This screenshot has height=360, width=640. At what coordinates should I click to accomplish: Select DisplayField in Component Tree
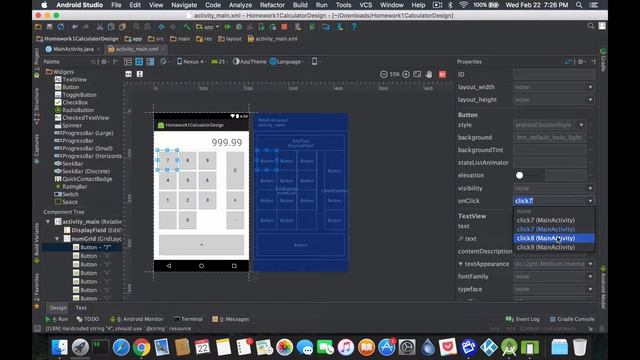click(93, 230)
